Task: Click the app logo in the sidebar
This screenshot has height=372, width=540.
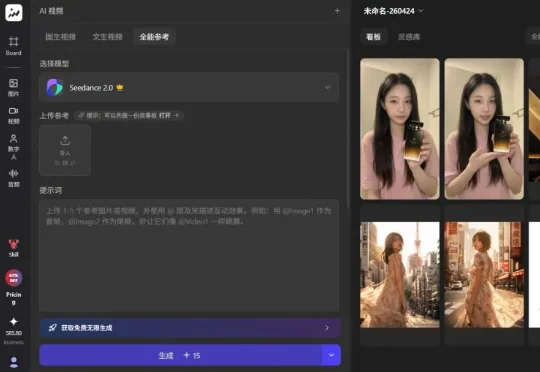Action: (x=14, y=12)
